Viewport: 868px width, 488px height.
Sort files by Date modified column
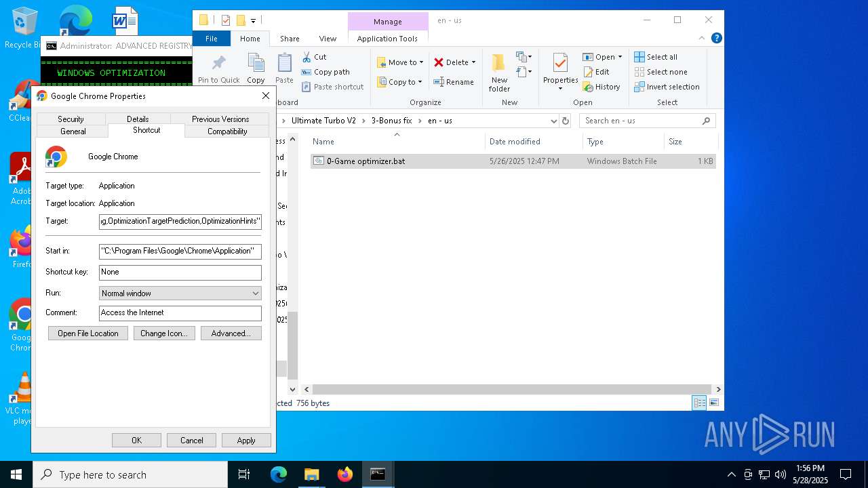pos(534,142)
